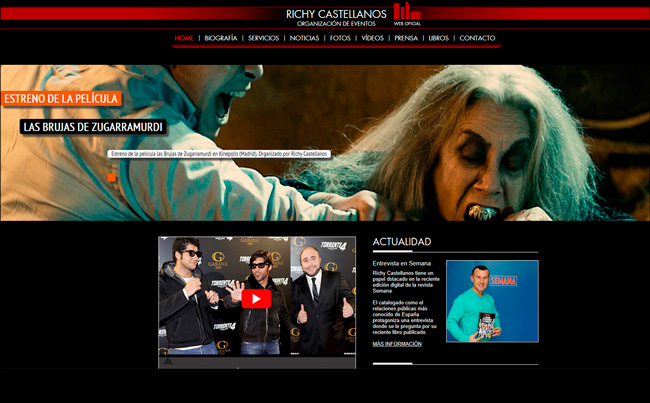This screenshot has height=403, width=650.
Task: Go to the CONTACTO page
Action: click(x=477, y=38)
